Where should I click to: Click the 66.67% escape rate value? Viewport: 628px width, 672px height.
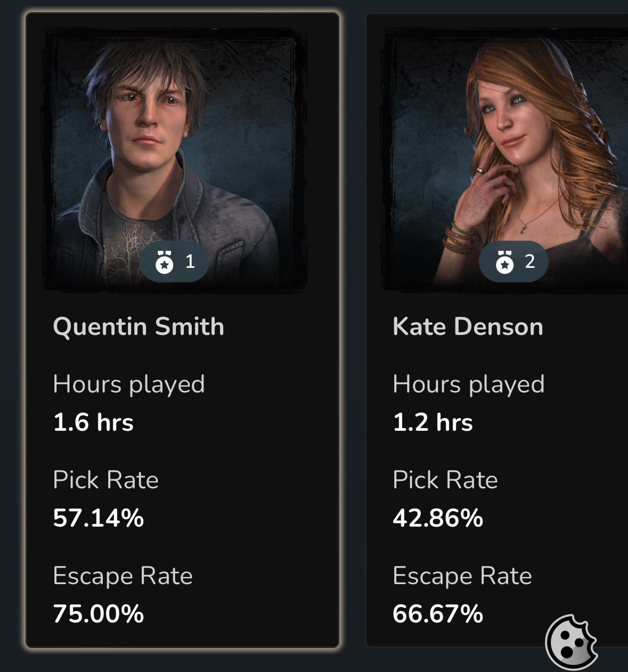pyautogui.click(x=438, y=614)
